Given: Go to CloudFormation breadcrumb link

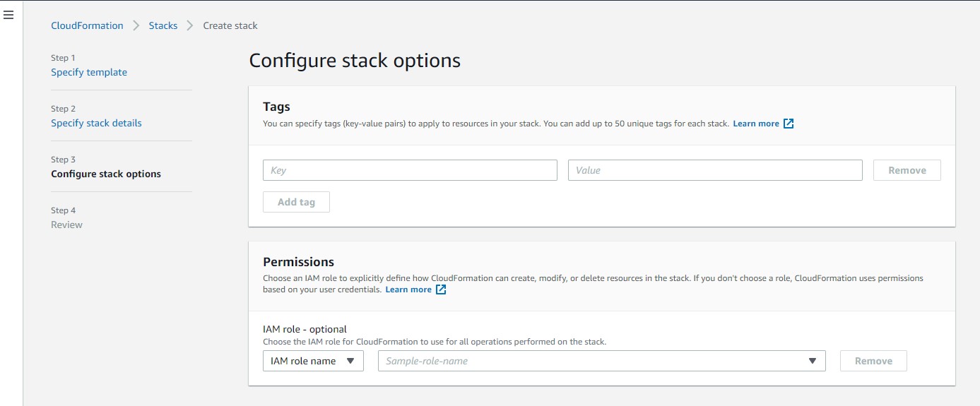Looking at the screenshot, I should (x=87, y=25).
